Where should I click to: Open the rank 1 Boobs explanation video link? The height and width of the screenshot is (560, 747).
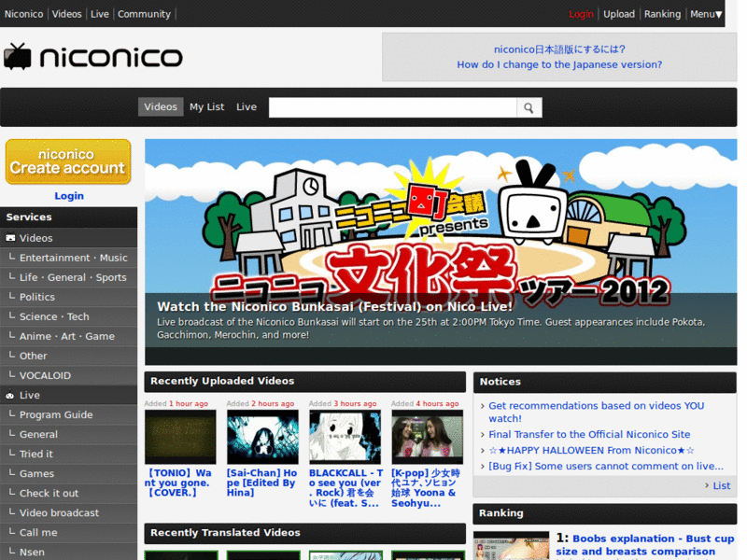[x=645, y=545]
